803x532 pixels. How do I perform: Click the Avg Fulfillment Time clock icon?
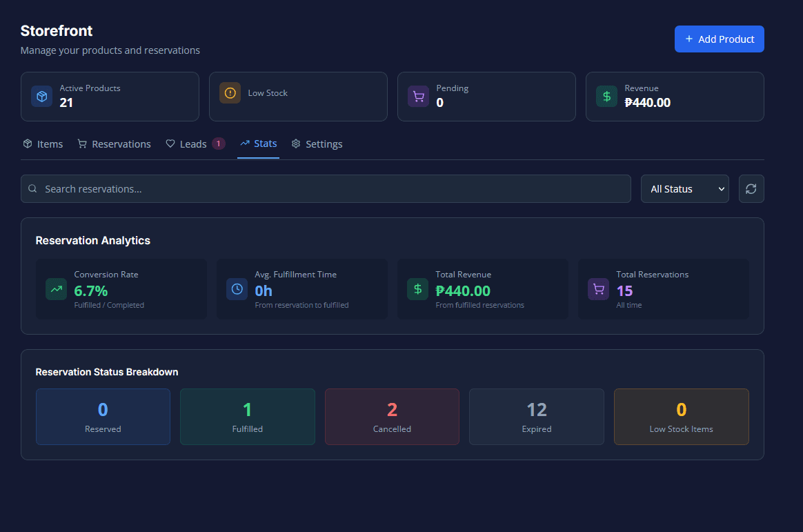click(237, 289)
